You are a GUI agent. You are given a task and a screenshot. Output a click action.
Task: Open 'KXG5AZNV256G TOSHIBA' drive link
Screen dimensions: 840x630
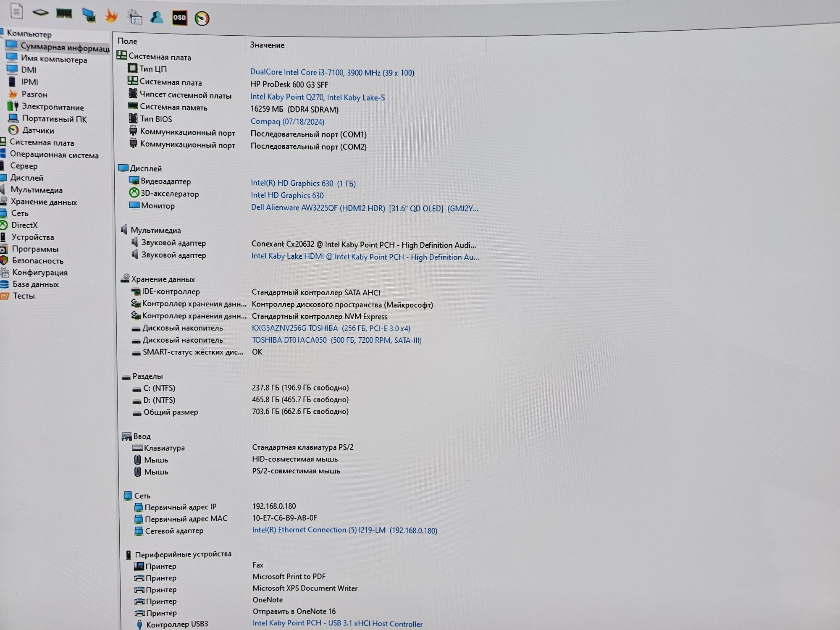point(331,328)
